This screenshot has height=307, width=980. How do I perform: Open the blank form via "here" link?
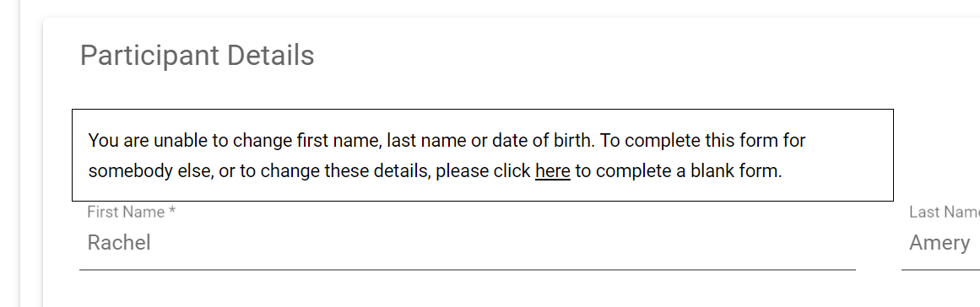click(553, 171)
